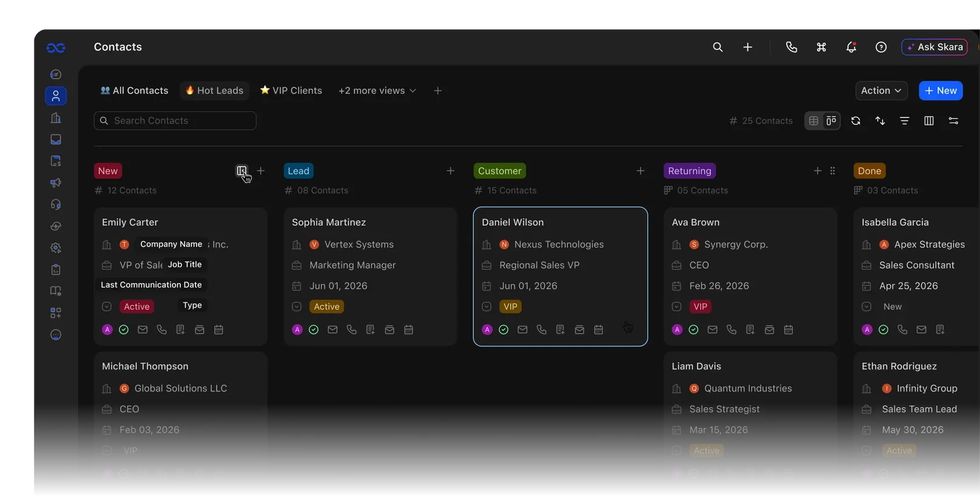Switch to kanban board view
980x496 pixels.
[831, 121]
